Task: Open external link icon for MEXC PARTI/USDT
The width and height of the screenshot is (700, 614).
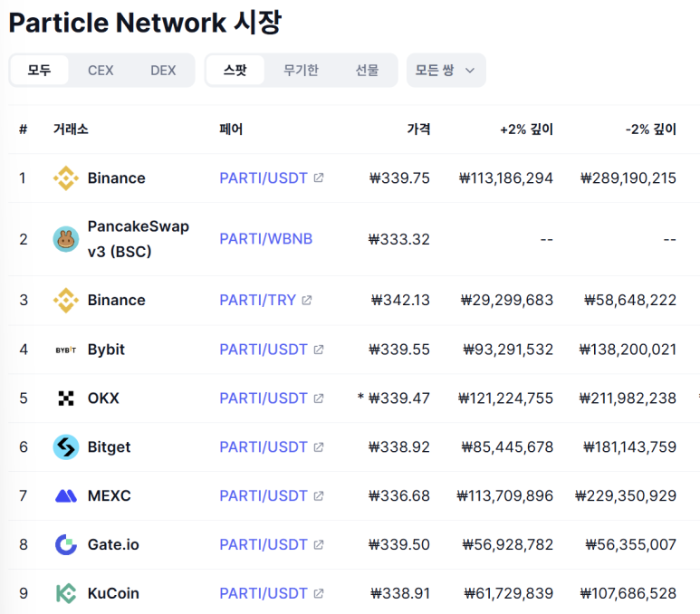Action: coord(318,495)
